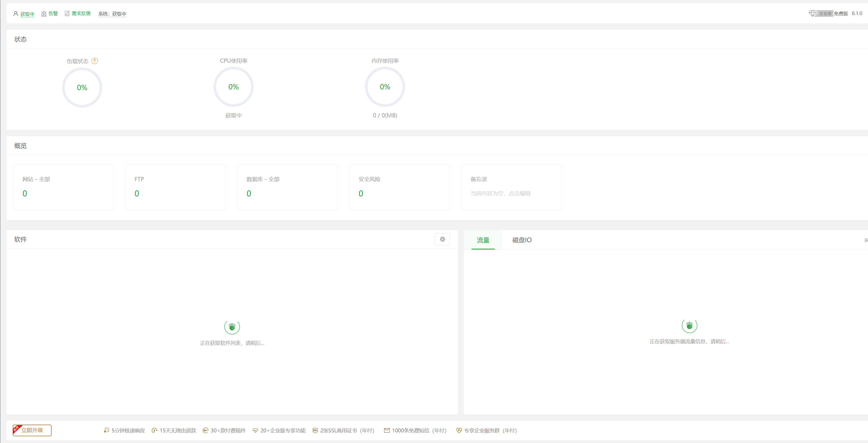Click the 20+企业版专享功能 diamond icon
The image size is (868, 443).
pos(255,430)
